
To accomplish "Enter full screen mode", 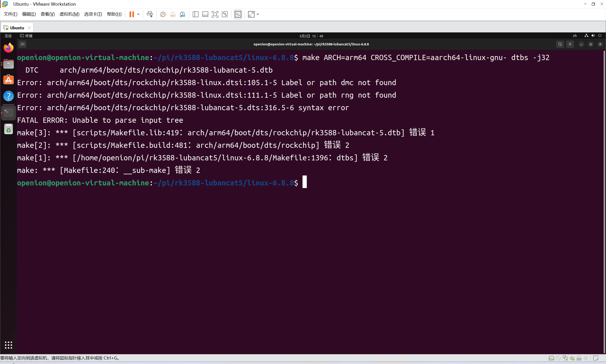I will (x=215, y=14).
